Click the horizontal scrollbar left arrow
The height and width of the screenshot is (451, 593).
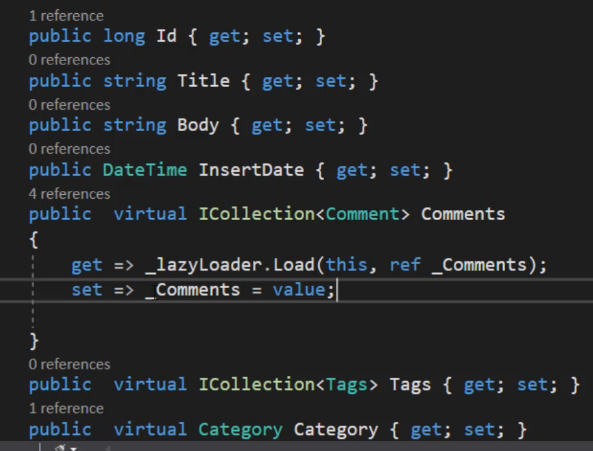click(x=107, y=448)
